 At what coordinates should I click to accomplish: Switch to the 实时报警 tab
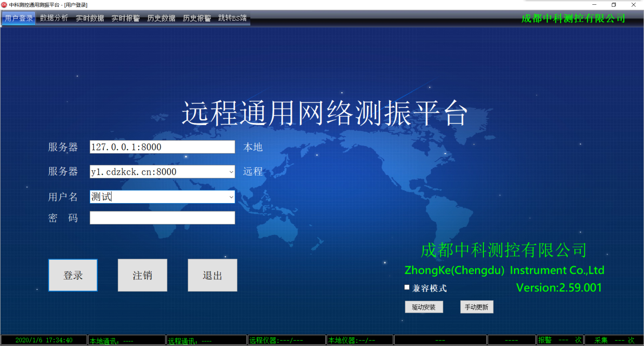pyautogui.click(x=125, y=18)
